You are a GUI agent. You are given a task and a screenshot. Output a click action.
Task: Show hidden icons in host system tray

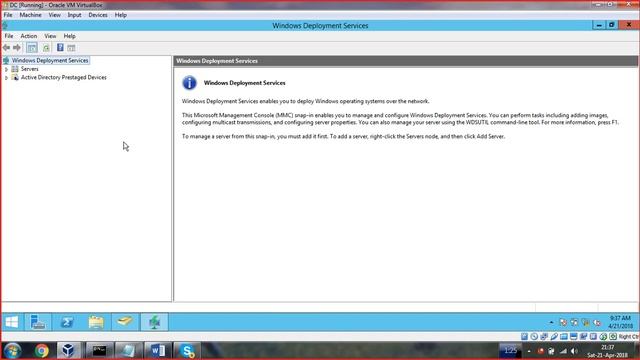click(x=529, y=351)
